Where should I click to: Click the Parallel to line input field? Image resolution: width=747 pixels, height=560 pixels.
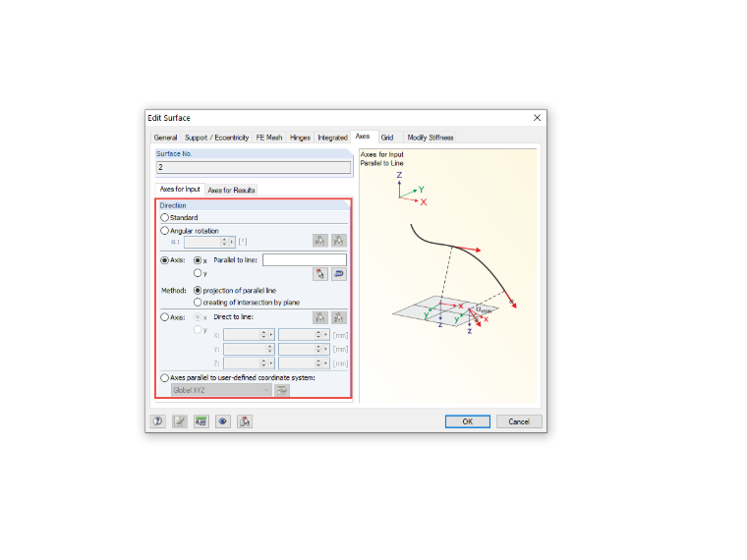pyautogui.click(x=305, y=260)
